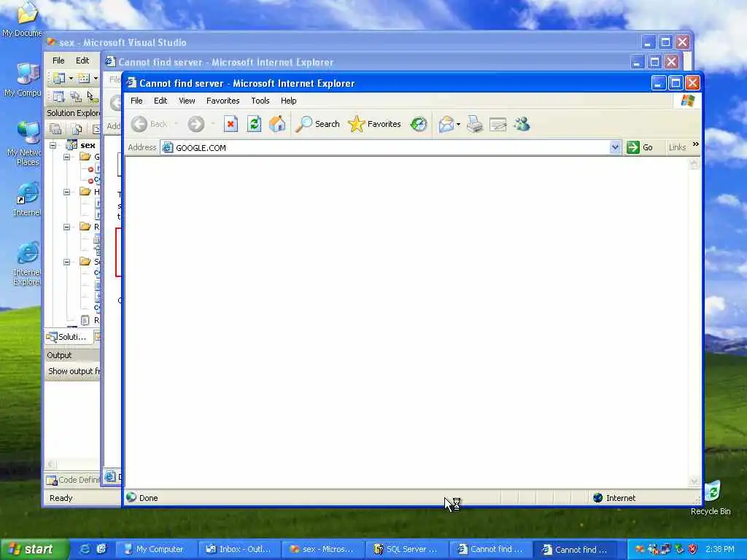Click the red shield tray icon
The image size is (747, 560).
click(x=693, y=550)
